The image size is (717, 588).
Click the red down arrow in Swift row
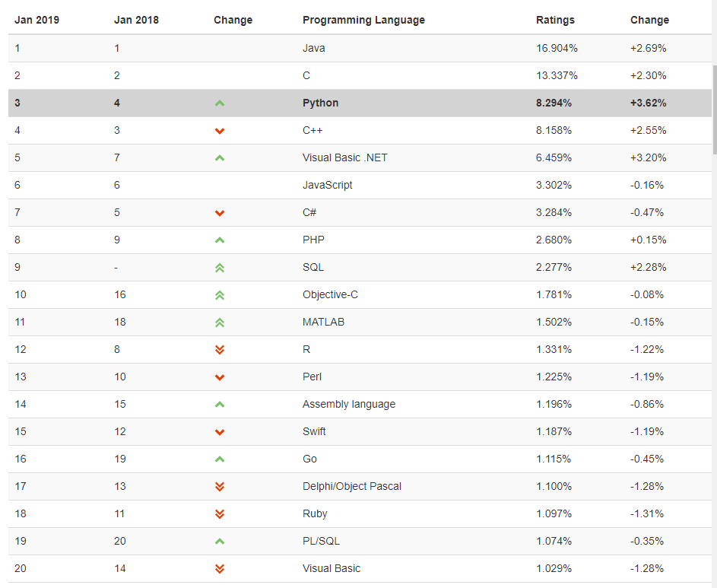220,432
